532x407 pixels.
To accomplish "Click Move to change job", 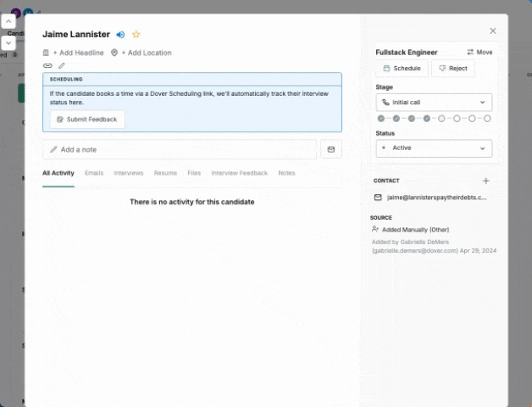I will click(x=479, y=53).
